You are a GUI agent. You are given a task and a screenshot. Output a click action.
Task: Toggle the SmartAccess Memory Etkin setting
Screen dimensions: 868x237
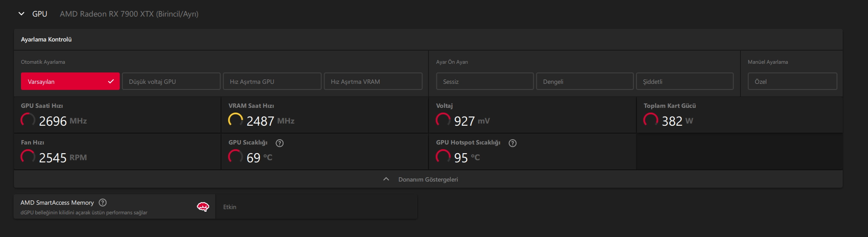point(316,207)
